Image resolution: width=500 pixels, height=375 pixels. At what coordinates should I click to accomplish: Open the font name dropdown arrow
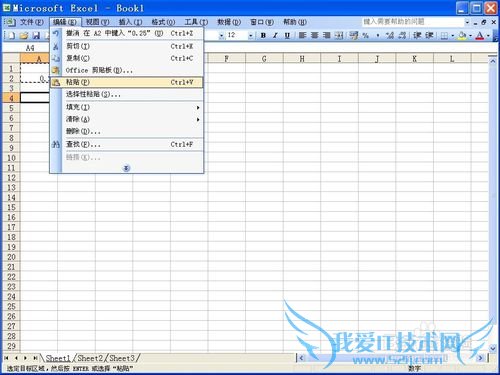point(221,35)
